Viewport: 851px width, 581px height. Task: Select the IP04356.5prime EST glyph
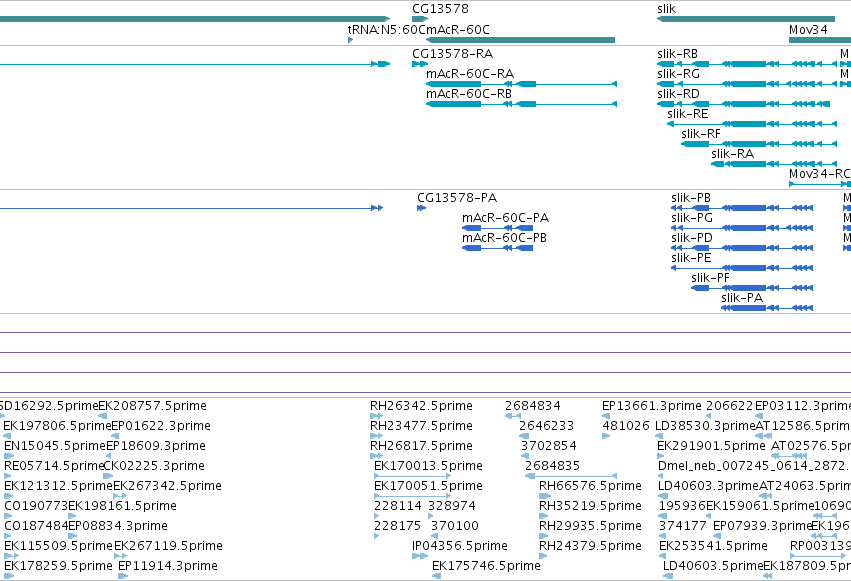420,556
